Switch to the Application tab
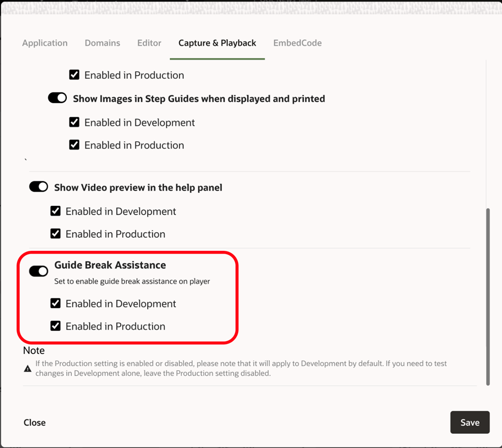The width and height of the screenshot is (502, 448). point(45,43)
